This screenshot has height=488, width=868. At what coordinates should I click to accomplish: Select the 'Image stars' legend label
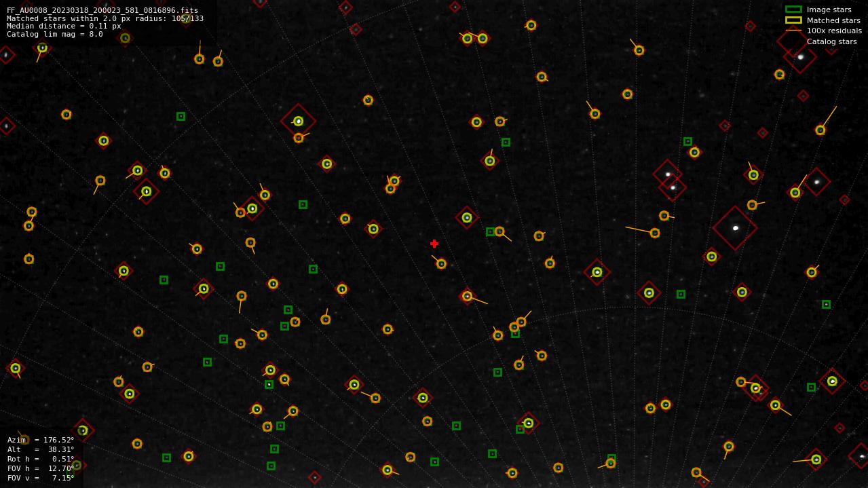coord(829,10)
